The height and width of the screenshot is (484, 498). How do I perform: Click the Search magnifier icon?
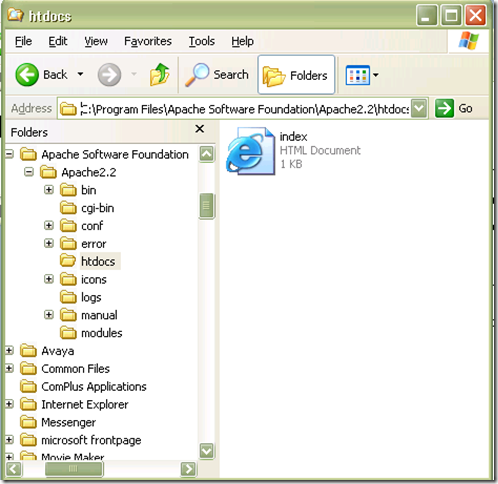click(x=197, y=75)
